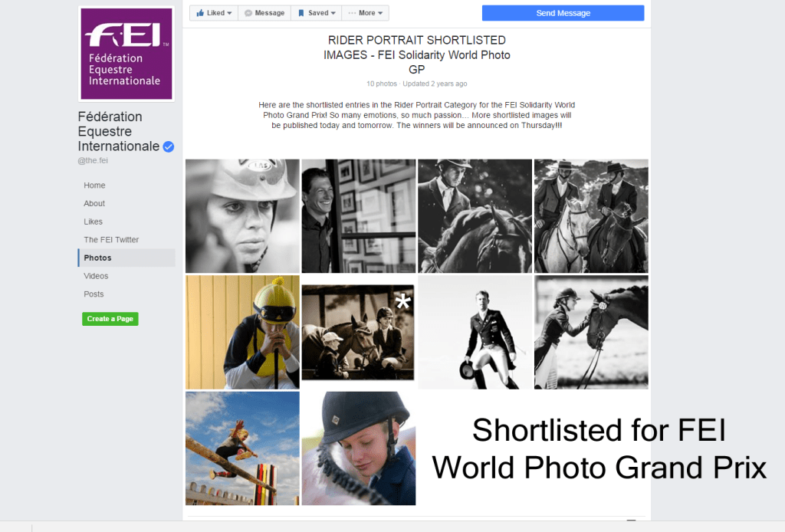Expand the Saved dropdown
785x532 pixels.
tap(317, 13)
